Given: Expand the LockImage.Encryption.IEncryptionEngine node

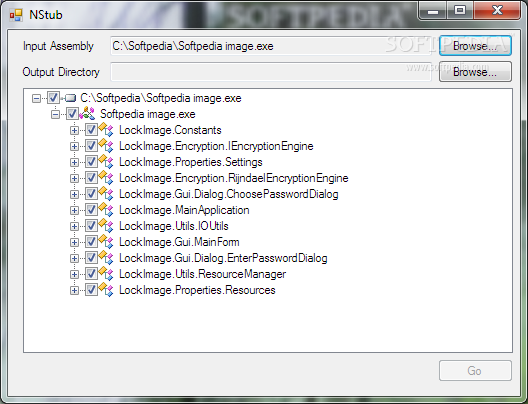Looking at the screenshot, I should [x=74, y=146].
